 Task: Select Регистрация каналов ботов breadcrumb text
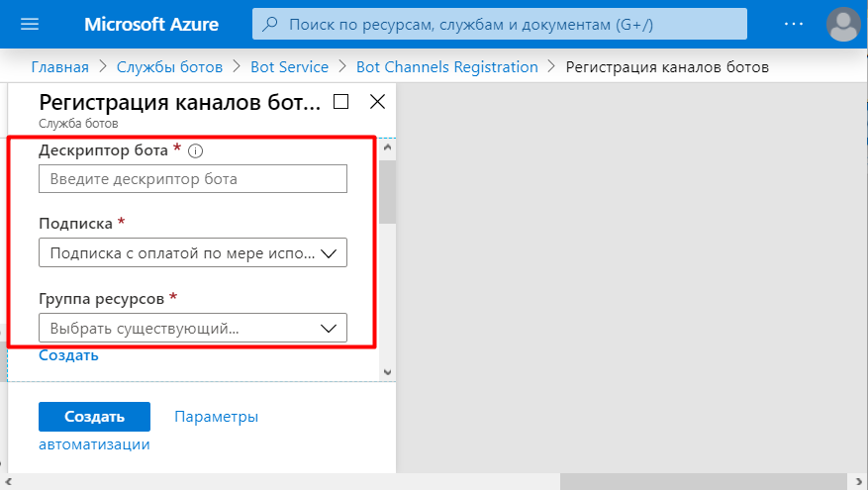[x=667, y=67]
